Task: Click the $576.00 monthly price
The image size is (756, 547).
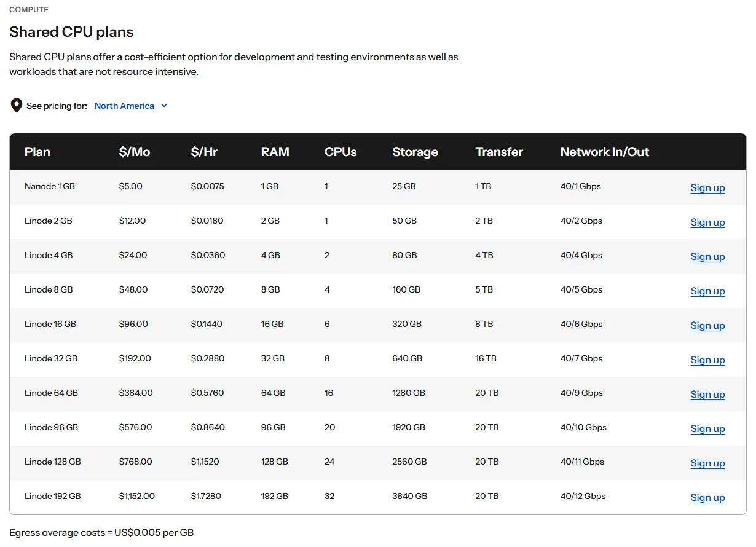Action: 136,427
